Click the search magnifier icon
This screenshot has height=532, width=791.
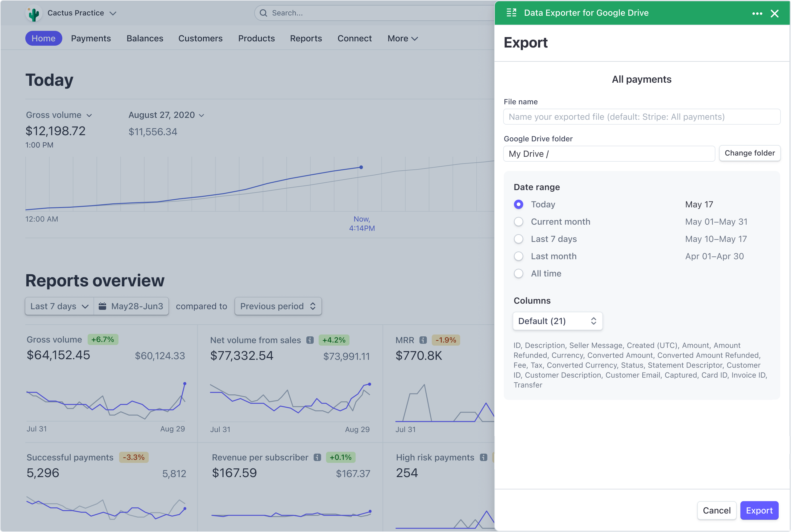(263, 13)
